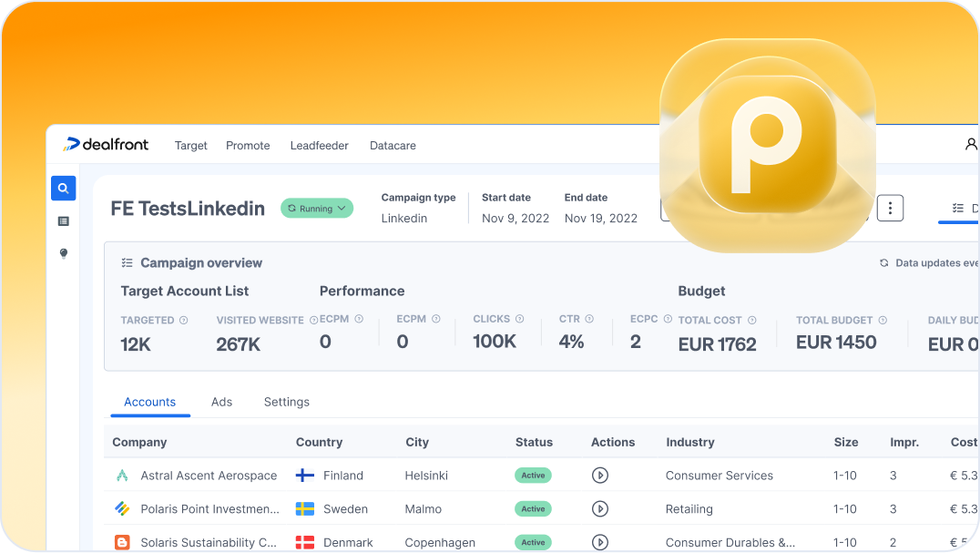This screenshot has width=980, height=553.
Task: Click the info icon next to TOTAL BUDGET
Action: click(x=883, y=320)
